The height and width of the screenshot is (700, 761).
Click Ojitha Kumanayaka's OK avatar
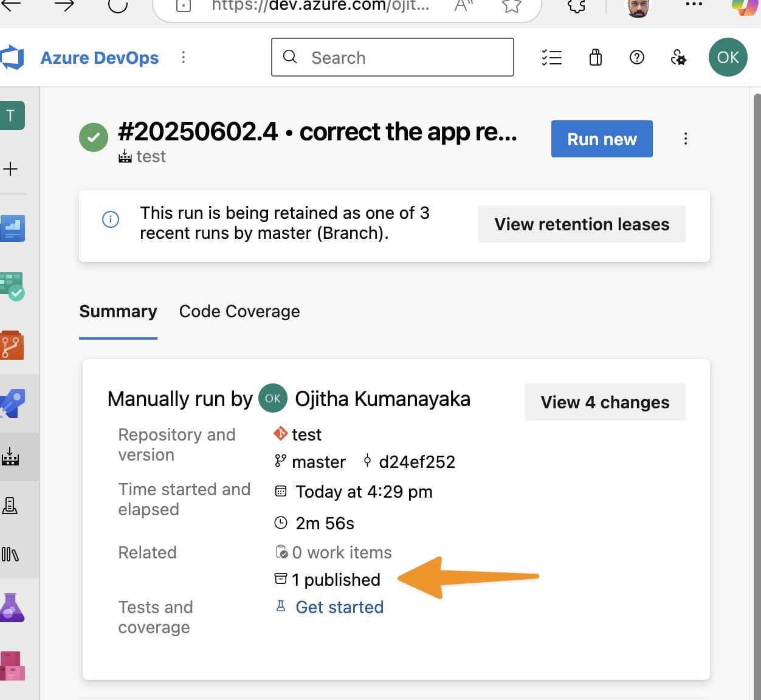click(273, 398)
